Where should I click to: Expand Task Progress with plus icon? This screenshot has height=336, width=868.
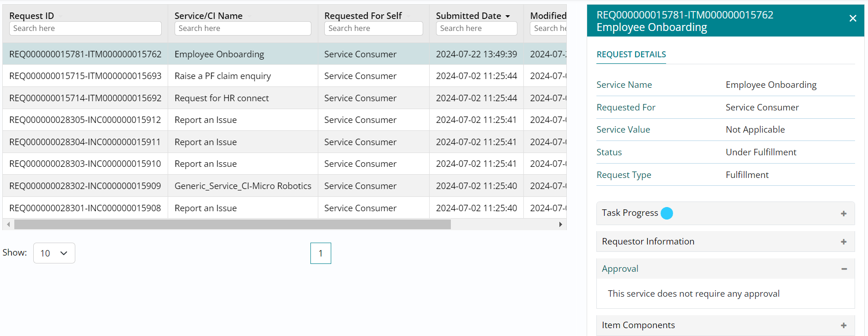tap(844, 214)
